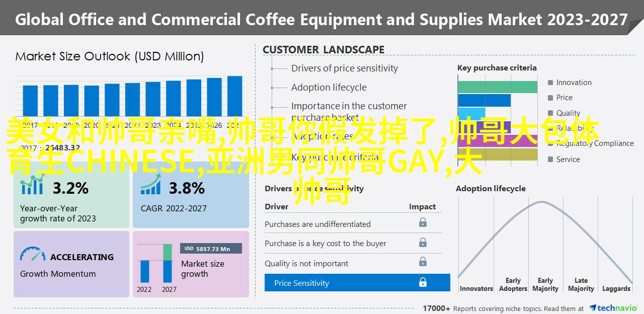Click the 3.8% value
This screenshot has height=314, width=644.
tap(187, 188)
